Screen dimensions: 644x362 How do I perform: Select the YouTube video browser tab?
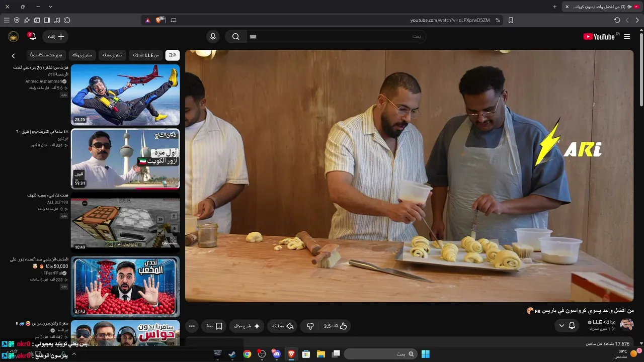click(x=601, y=7)
